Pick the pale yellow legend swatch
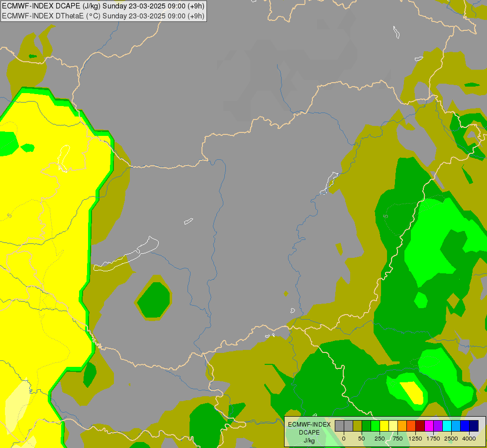Image resolution: width=487 pixels, height=448 pixels. (x=393, y=426)
